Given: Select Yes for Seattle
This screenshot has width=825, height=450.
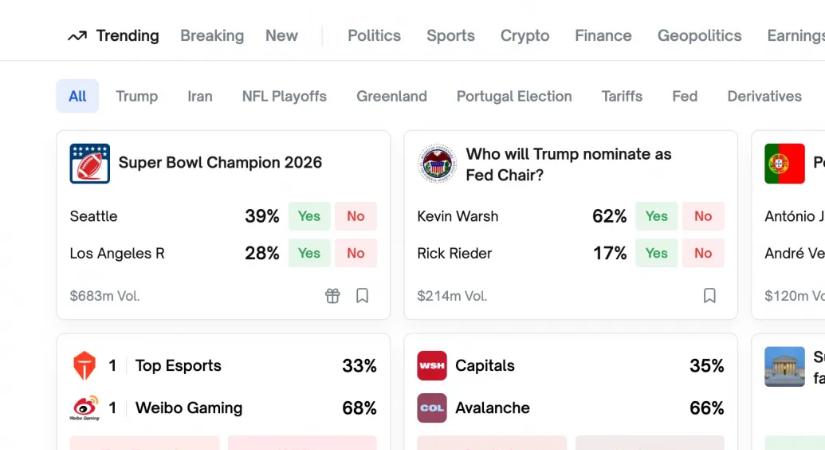Looking at the screenshot, I should (x=309, y=216).
